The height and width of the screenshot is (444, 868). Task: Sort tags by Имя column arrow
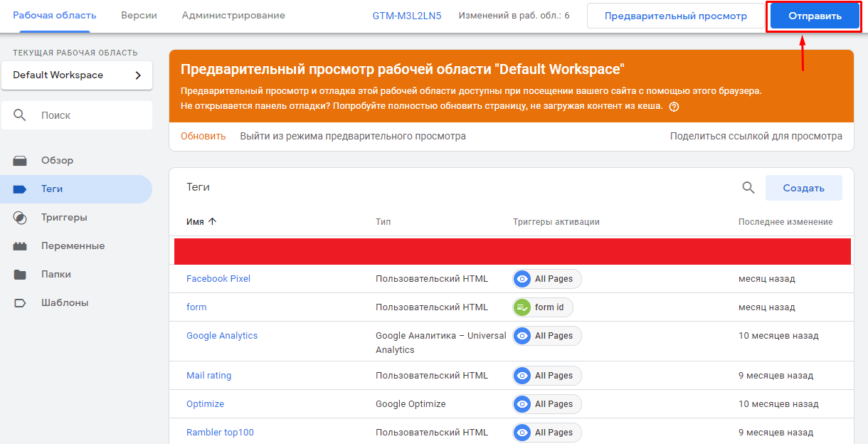coord(212,222)
